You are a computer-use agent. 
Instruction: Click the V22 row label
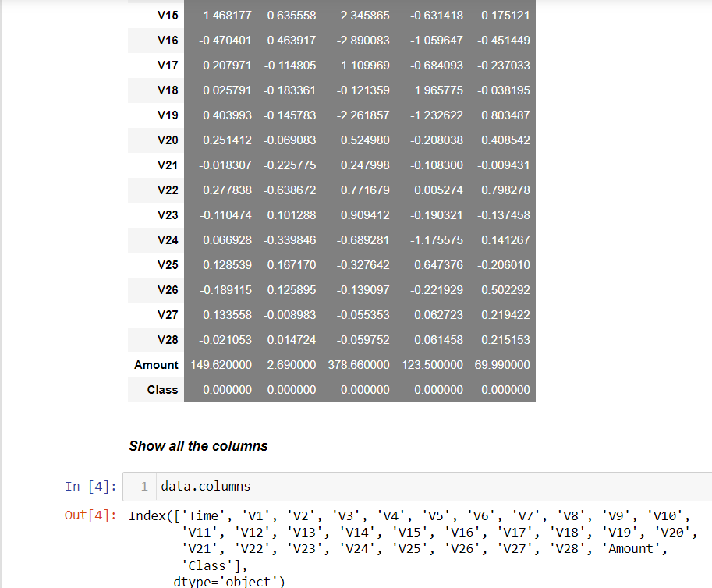(x=167, y=190)
